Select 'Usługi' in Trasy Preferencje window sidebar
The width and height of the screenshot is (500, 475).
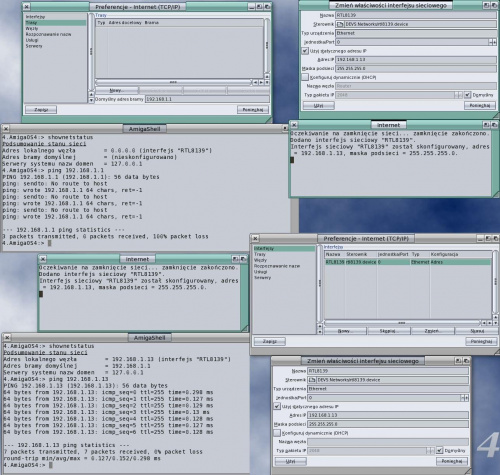(x=55, y=40)
